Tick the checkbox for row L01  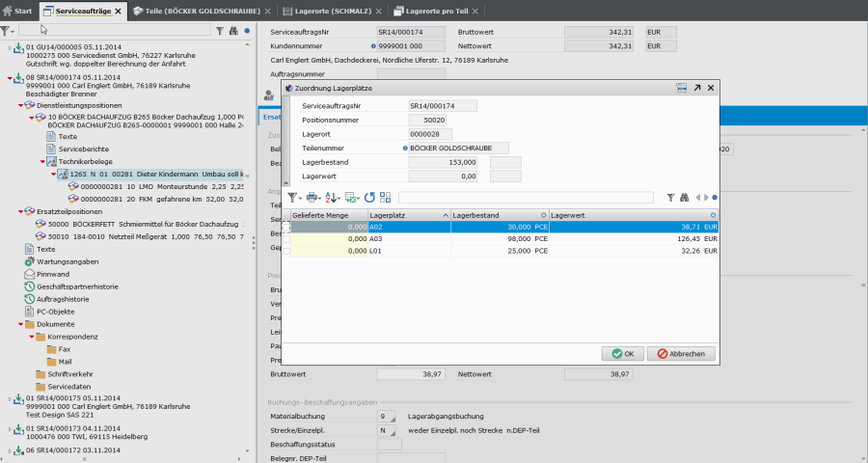point(286,251)
